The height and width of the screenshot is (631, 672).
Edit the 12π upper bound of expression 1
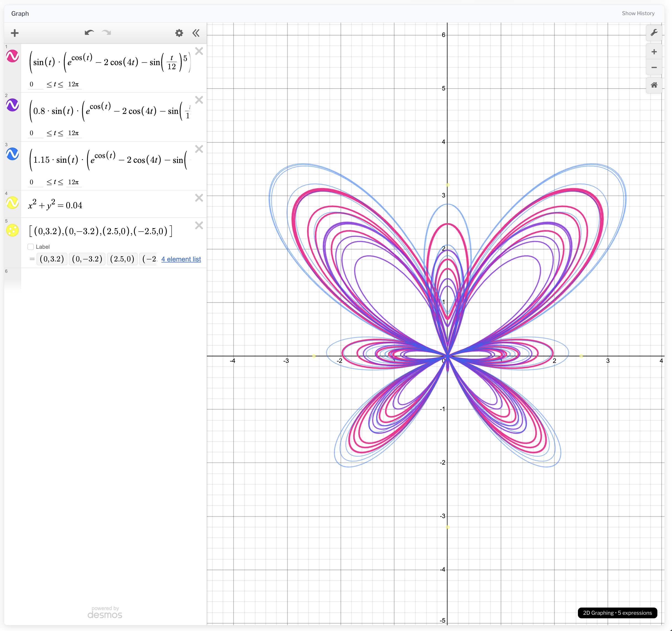[73, 84]
